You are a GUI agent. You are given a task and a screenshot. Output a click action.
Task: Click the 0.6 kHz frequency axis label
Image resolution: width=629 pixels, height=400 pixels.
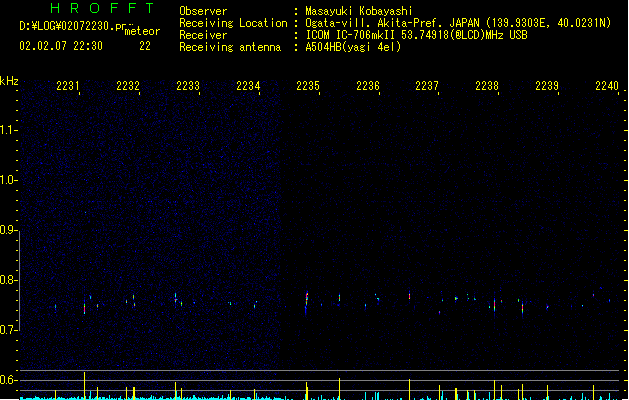coord(8,380)
